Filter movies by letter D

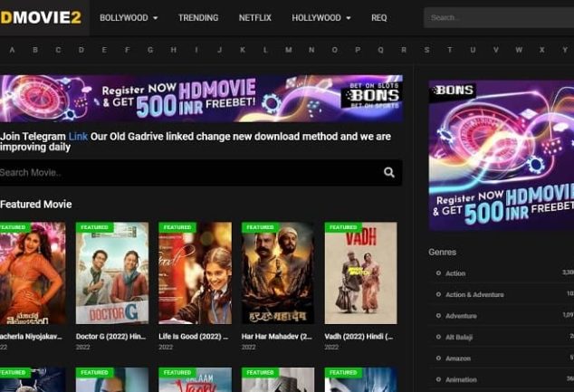point(81,50)
